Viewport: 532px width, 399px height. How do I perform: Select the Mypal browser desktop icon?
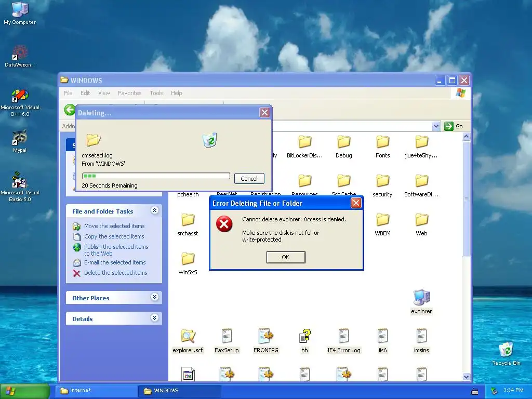(20, 141)
